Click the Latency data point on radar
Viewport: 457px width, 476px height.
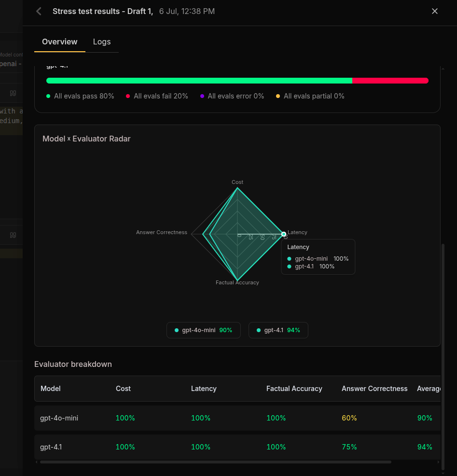284,234
